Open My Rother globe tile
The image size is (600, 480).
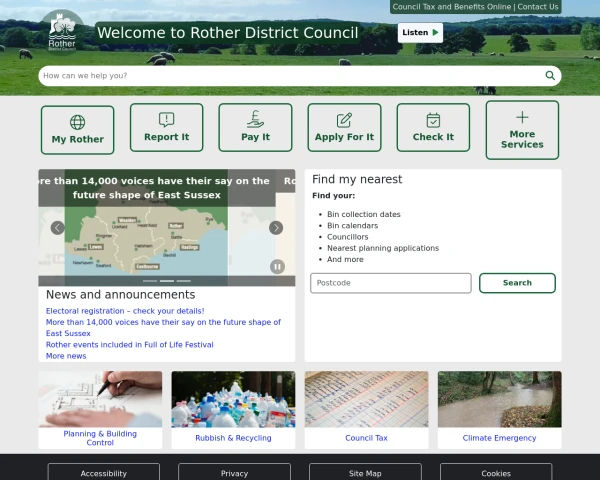78,129
